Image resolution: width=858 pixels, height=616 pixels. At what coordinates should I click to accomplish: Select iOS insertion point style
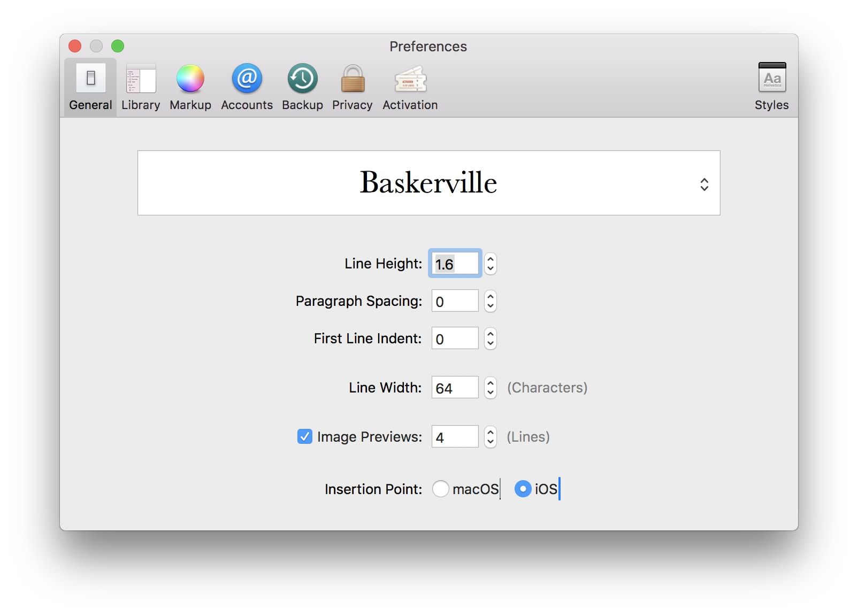(523, 489)
